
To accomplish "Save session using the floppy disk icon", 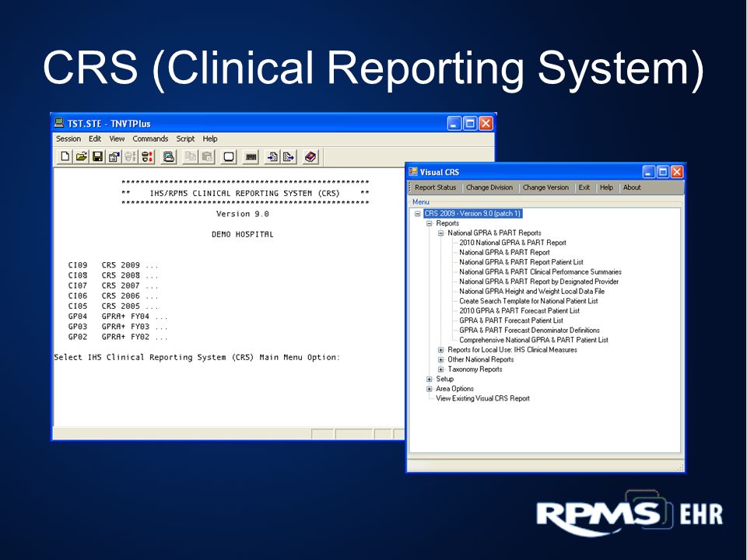I will coord(98,156).
